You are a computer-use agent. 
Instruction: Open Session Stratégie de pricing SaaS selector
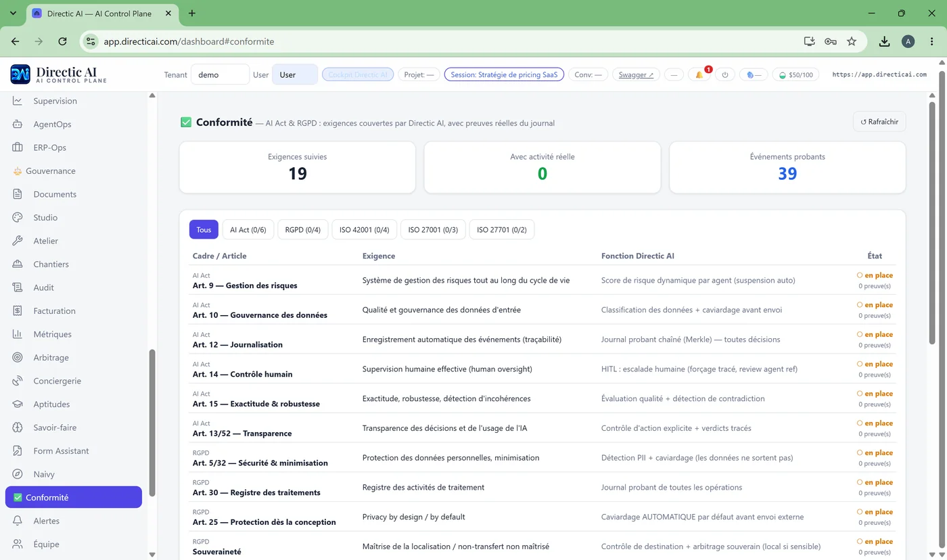pos(504,74)
